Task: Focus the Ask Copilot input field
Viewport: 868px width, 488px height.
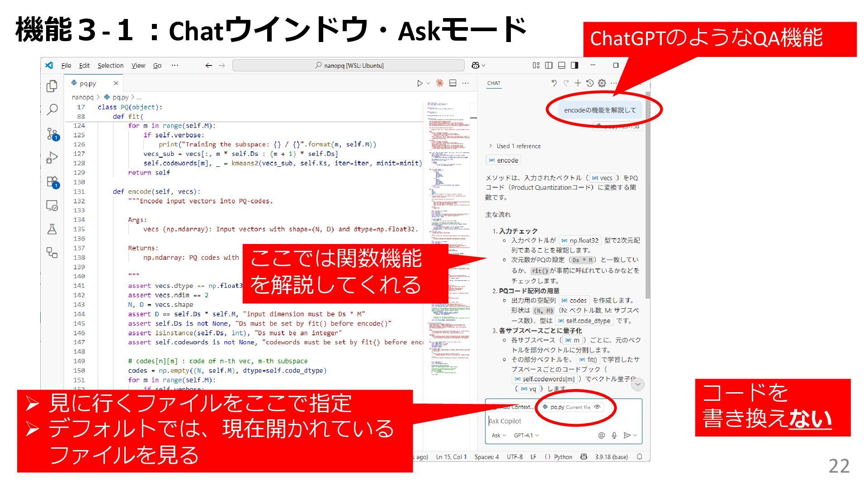Action: 564,421
